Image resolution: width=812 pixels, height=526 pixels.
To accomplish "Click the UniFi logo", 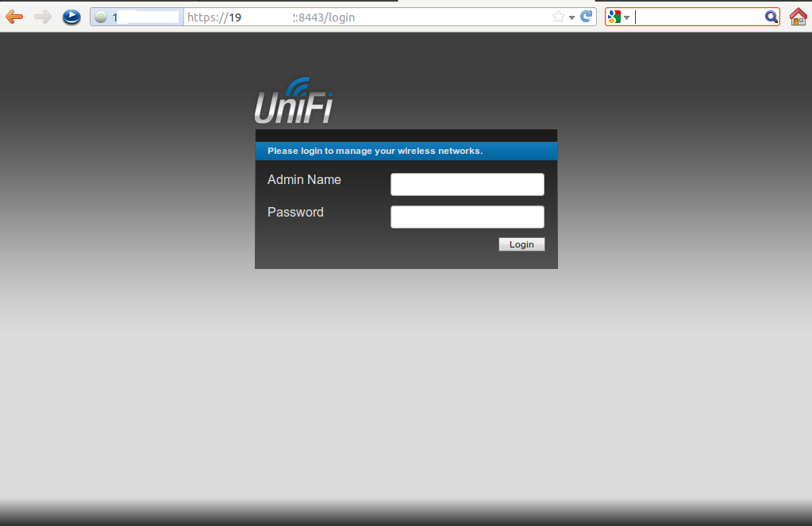I will coord(294,101).
